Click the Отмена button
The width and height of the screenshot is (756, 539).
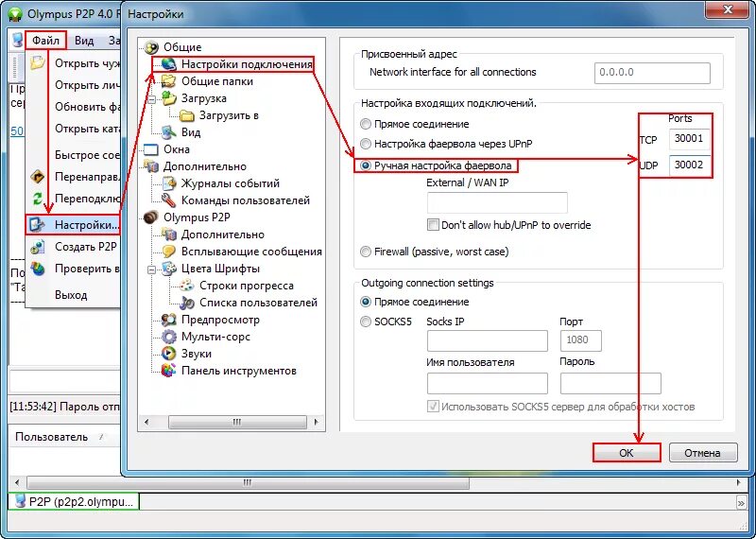coord(703,453)
